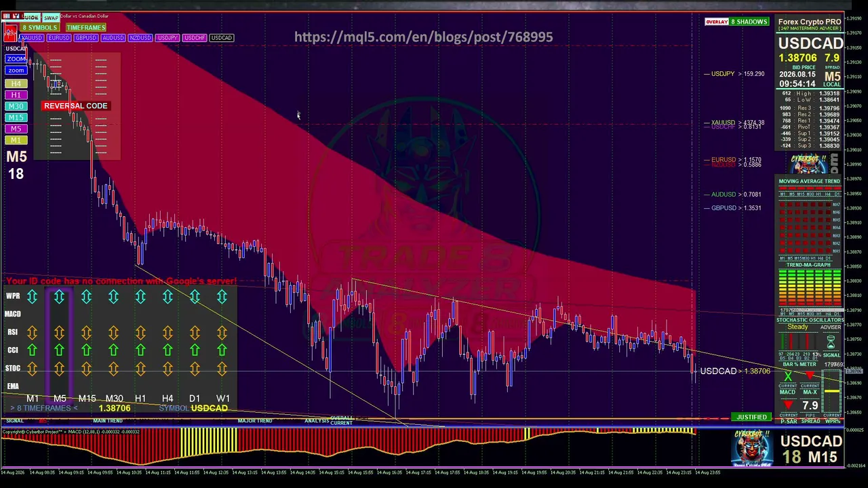Click the 8 SHADOWS button
This screenshot has width=868, height=488.
(x=749, y=22)
